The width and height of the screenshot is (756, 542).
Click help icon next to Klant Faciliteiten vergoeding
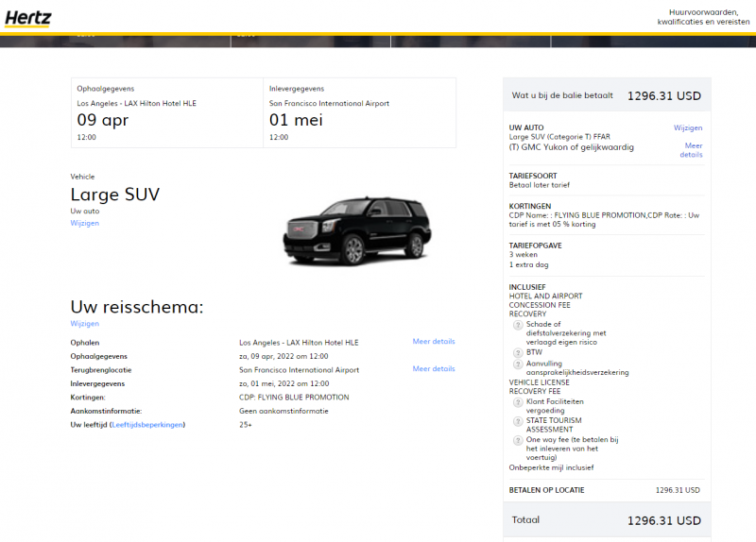(518, 402)
